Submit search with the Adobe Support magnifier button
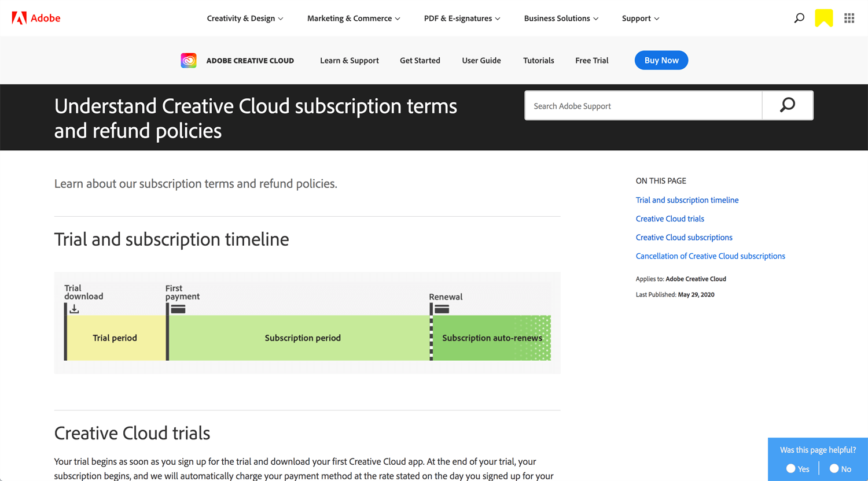Screen dimensions: 868x481 tap(788, 105)
